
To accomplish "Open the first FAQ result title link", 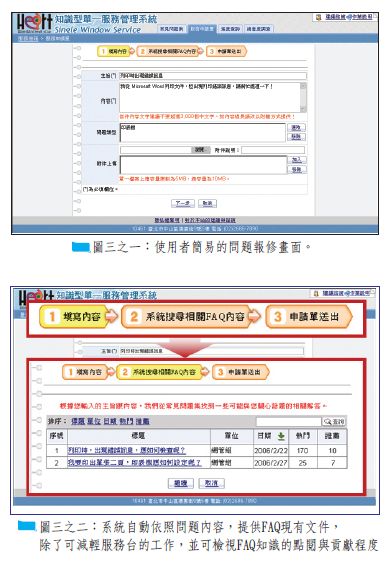I will [126, 450].
